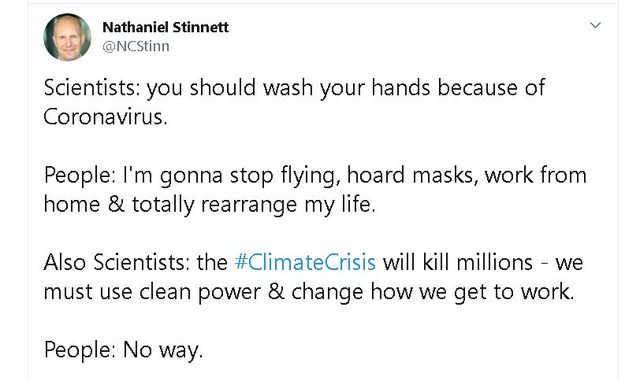Expand the tweet options chevron menu

[x=596, y=25]
